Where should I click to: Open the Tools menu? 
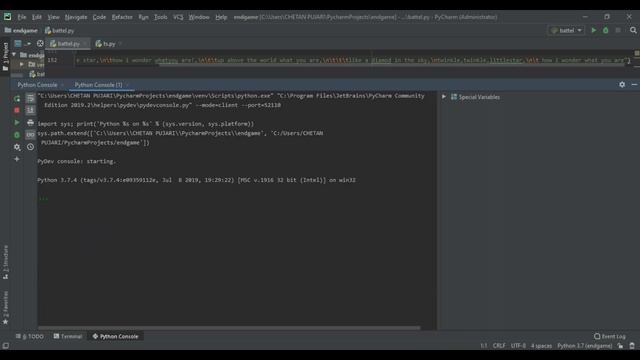pos(160,17)
